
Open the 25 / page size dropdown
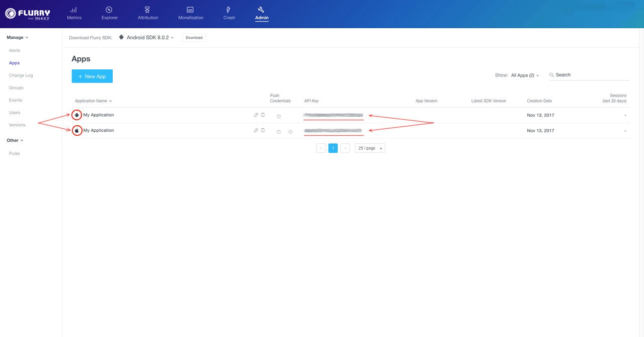tap(370, 148)
